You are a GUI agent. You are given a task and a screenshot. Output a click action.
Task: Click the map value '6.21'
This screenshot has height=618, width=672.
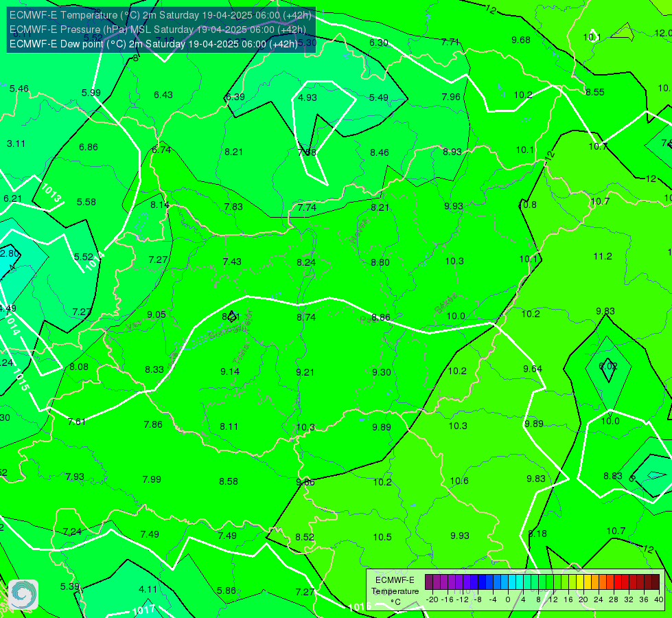point(12,198)
